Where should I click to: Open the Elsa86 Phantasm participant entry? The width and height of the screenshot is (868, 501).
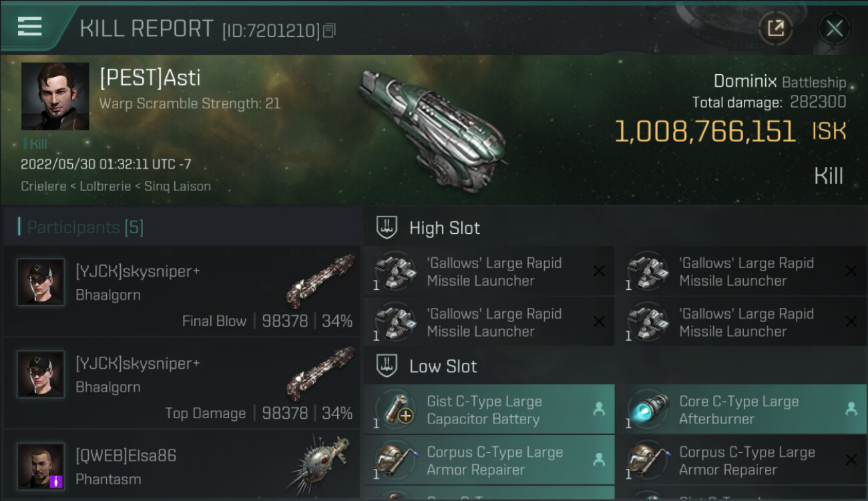[182, 466]
